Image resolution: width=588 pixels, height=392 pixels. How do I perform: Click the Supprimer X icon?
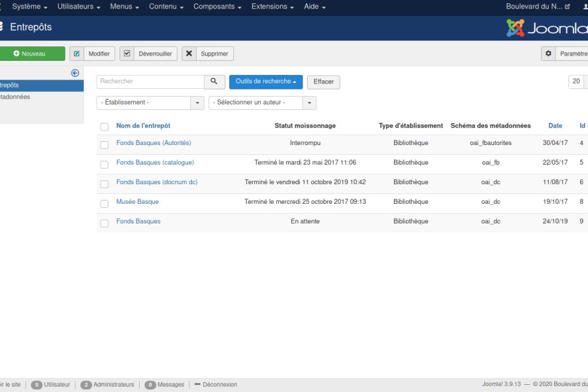189,54
